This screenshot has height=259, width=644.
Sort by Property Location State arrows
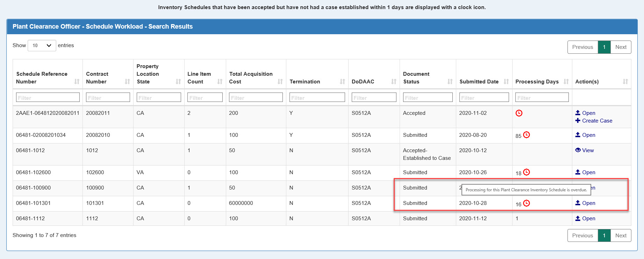178,82
